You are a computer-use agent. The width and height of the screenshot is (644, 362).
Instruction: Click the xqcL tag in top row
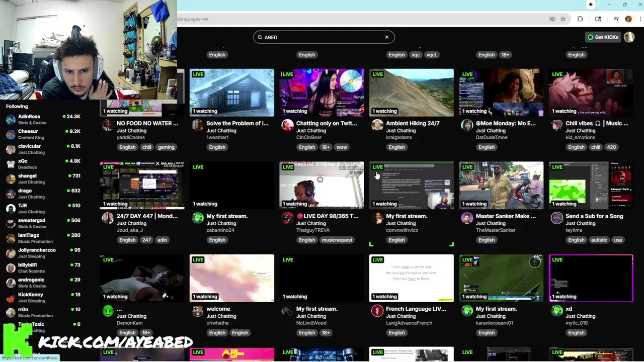432,55
